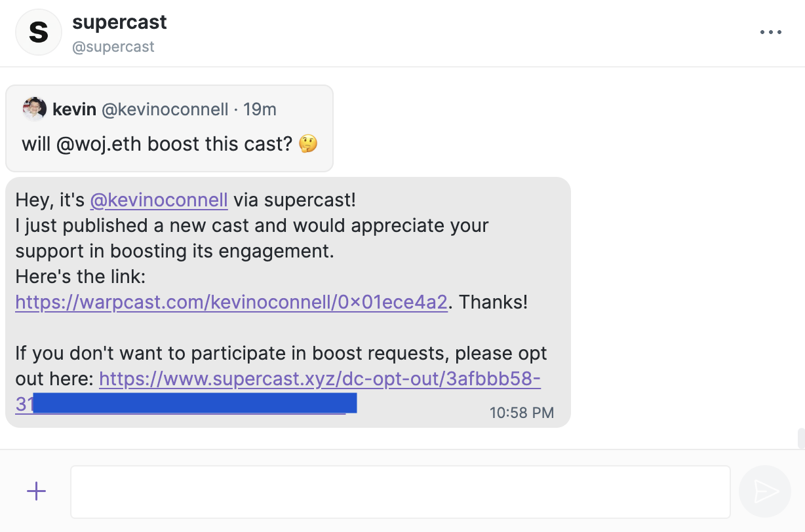805x532 pixels.
Task: Open the supercast "S" avatar
Action: (x=39, y=32)
